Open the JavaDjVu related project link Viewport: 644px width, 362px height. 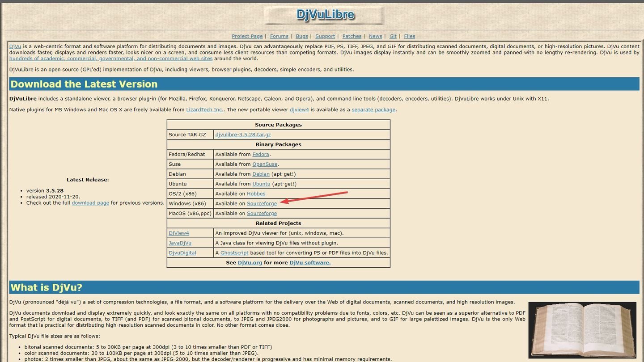180,243
